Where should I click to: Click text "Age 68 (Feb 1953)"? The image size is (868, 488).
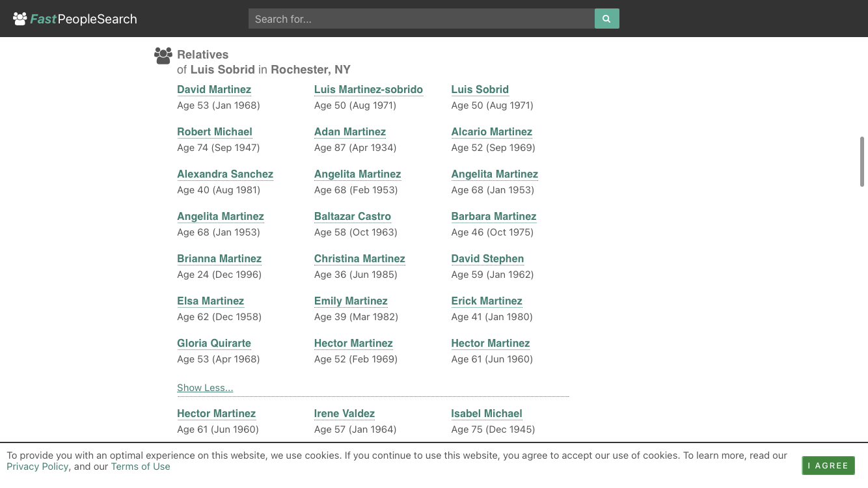pyautogui.click(x=356, y=190)
